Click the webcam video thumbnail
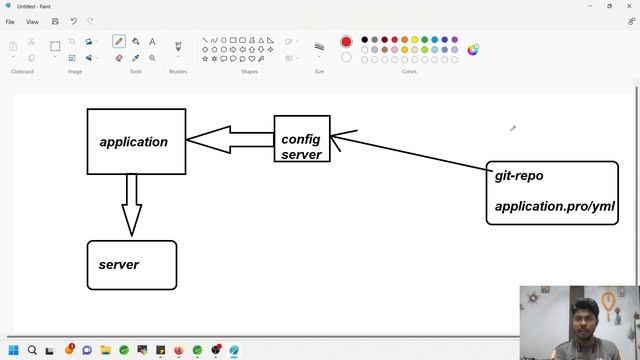 tap(580, 323)
